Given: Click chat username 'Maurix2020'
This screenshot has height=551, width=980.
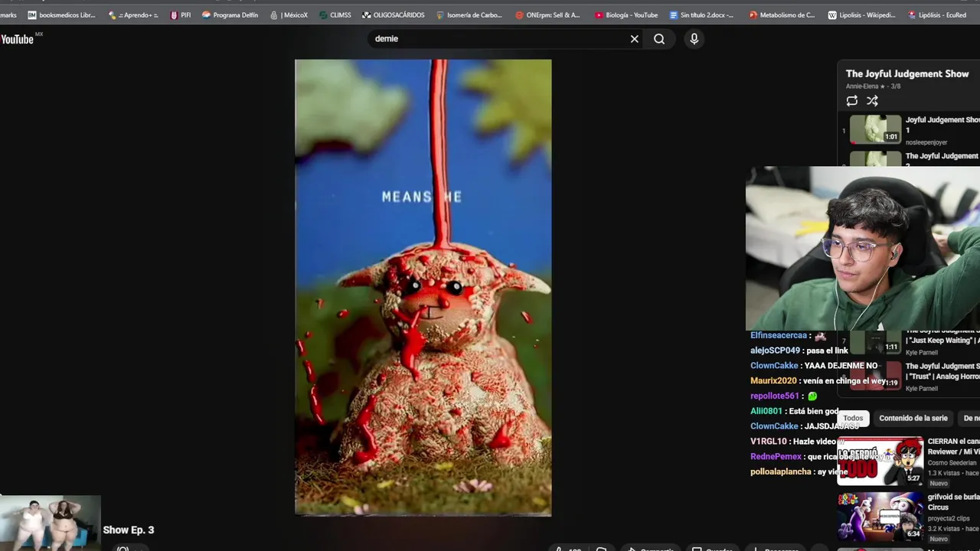Looking at the screenshot, I should [773, 381].
